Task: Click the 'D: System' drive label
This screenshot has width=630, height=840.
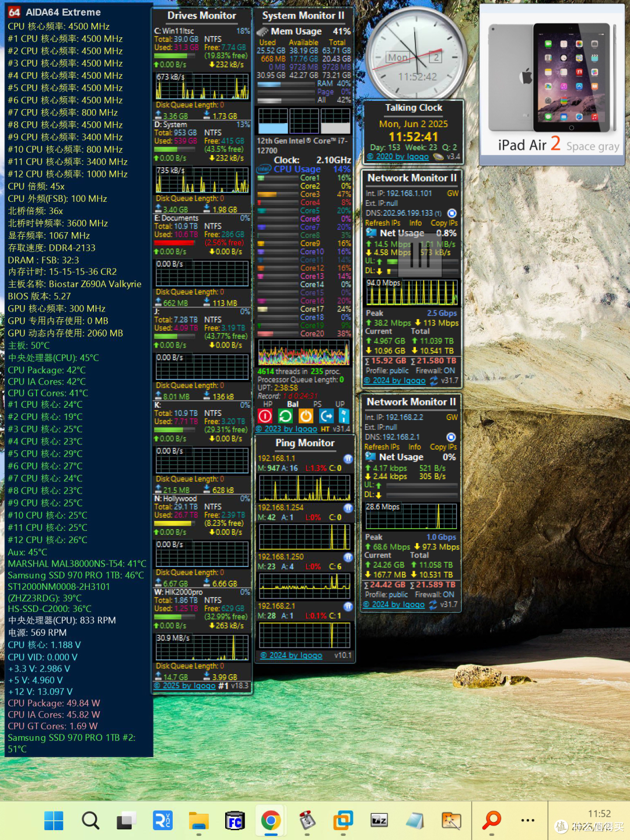Action: (x=170, y=124)
